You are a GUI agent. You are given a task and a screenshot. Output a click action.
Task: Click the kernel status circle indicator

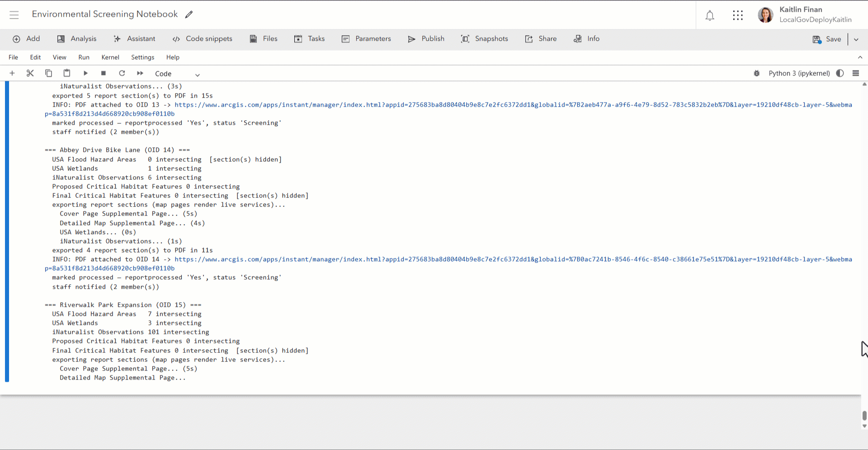click(840, 73)
